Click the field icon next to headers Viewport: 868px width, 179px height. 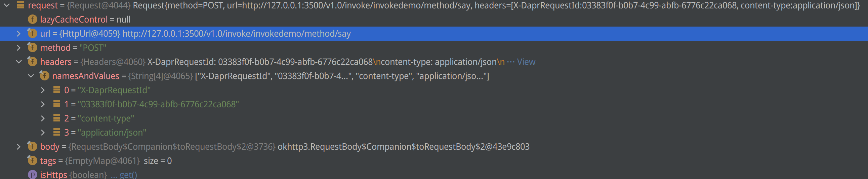pos(32,62)
